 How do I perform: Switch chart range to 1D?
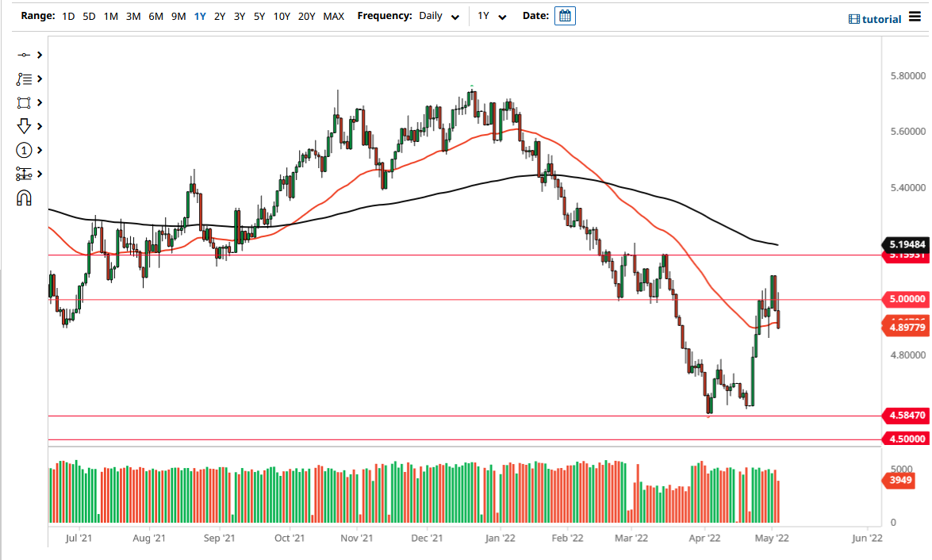67,16
